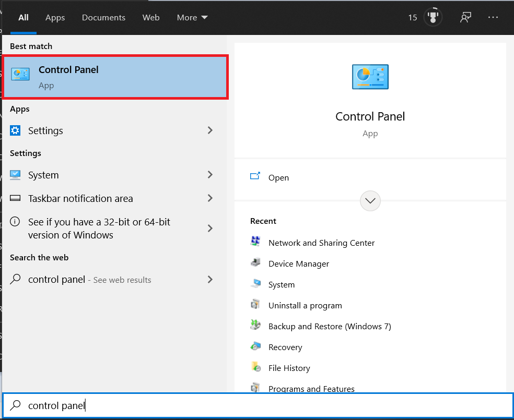
Task: Switch to the Documents search tab
Action: (x=103, y=17)
